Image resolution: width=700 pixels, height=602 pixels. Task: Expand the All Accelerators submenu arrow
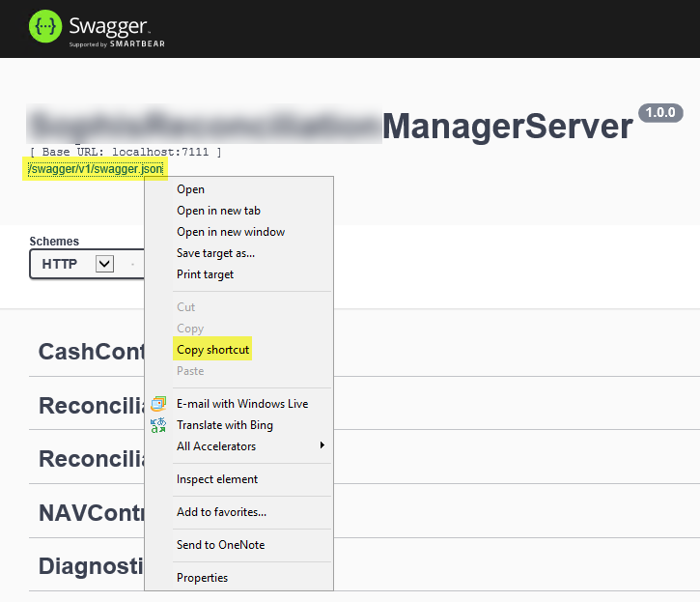point(322,445)
